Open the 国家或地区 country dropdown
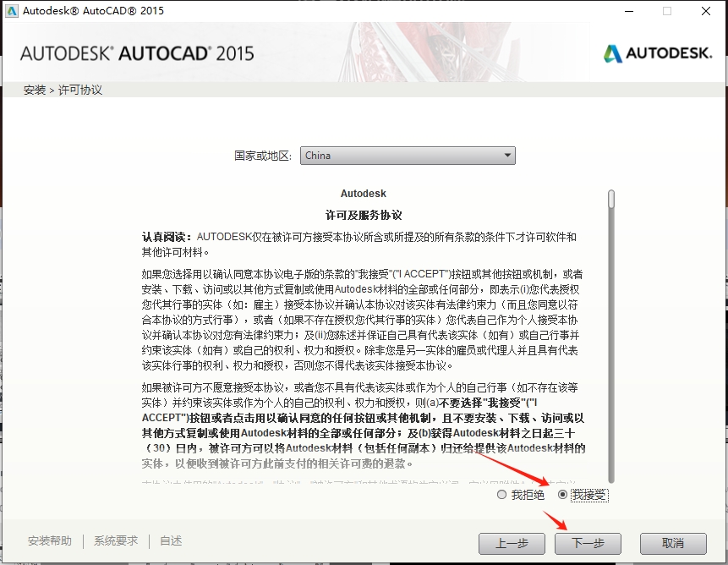This screenshot has height=565, width=728. 408,156
